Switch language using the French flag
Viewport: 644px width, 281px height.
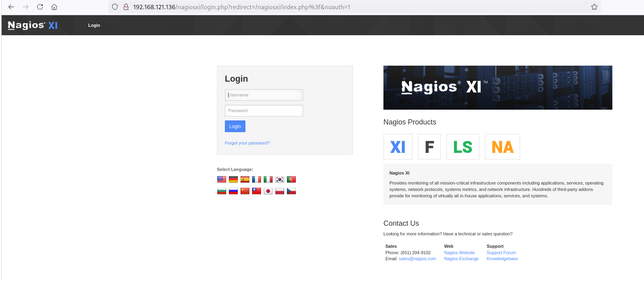[257, 179]
